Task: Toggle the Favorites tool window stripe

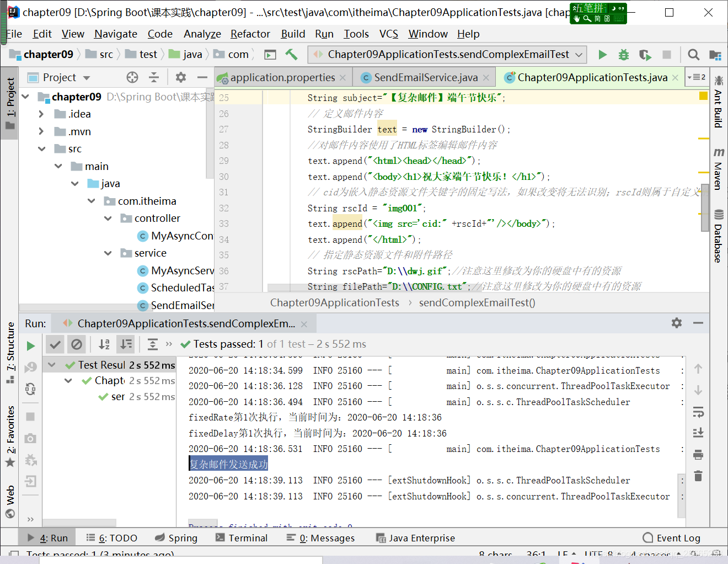Action: click(x=10, y=437)
